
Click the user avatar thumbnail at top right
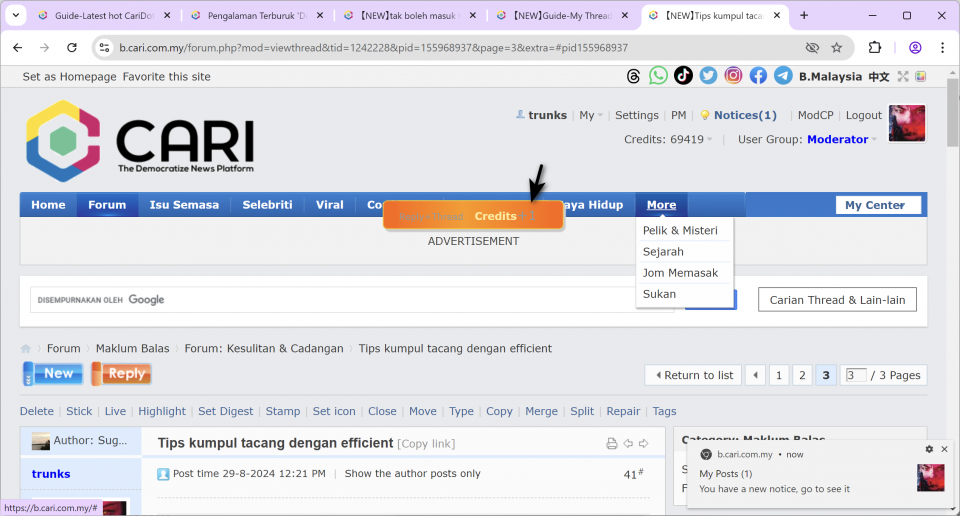907,123
